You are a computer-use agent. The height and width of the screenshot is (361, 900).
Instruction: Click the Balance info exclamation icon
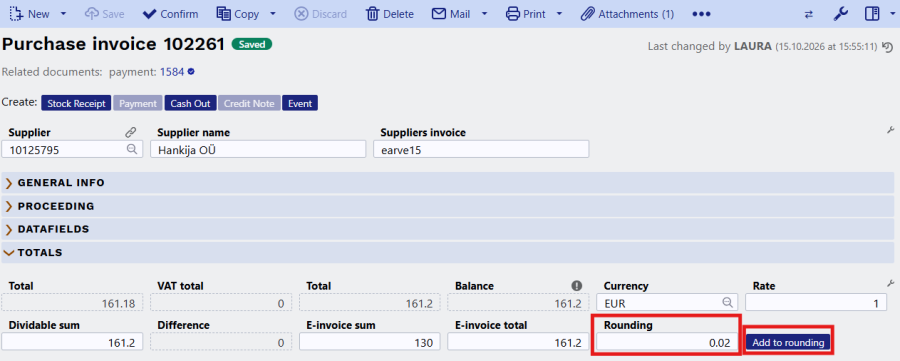(x=577, y=285)
